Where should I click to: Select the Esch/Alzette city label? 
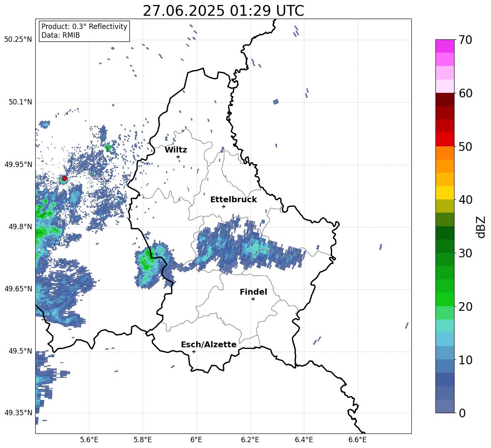pos(209,345)
